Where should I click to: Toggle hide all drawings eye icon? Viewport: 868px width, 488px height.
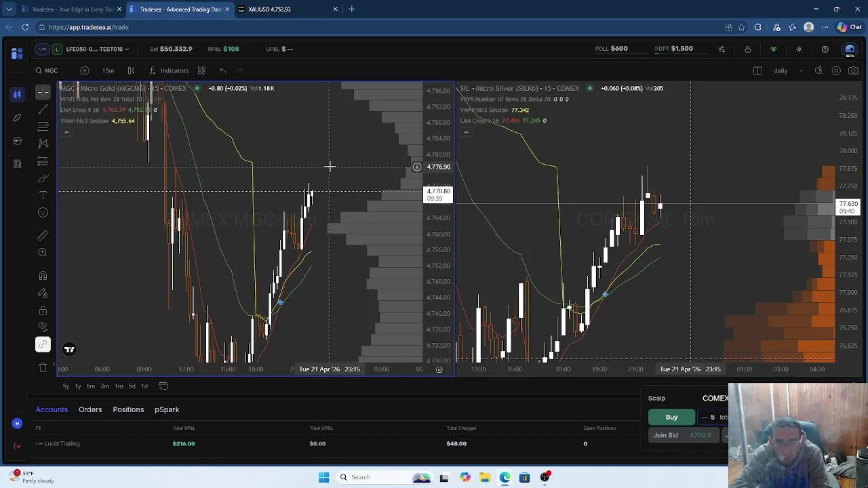tap(43, 327)
